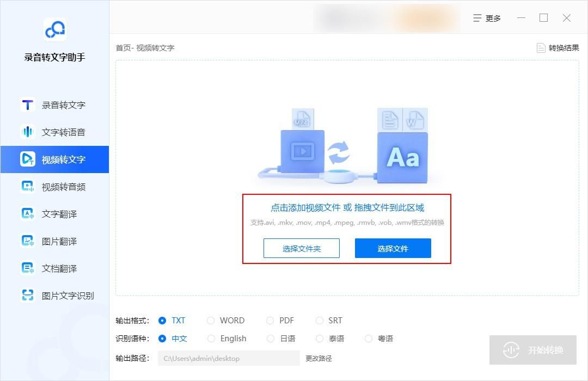Image resolution: width=588 pixels, height=381 pixels.
Task: Click the 录音转文字 T icon
Action: coord(28,105)
